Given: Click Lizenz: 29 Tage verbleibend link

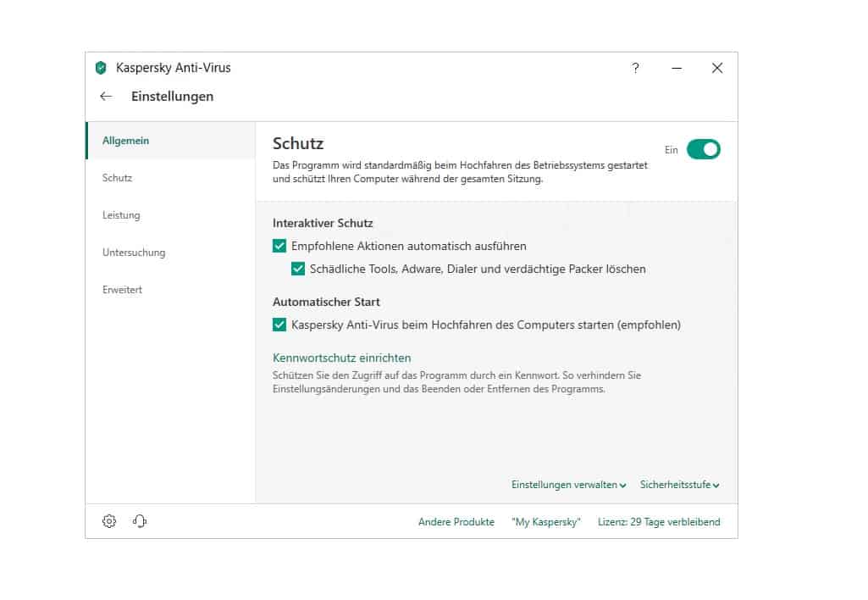Looking at the screenshot, I should [659, 522].
